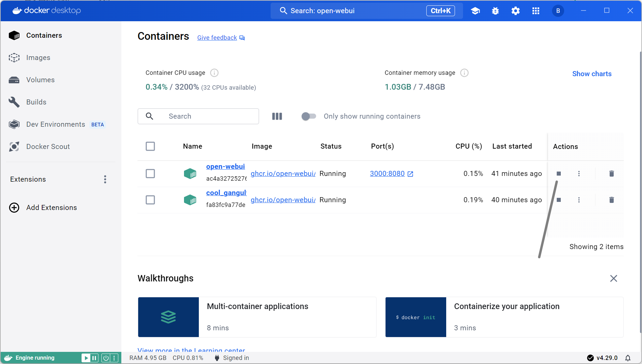Stop the cool_ganguly container

coord(559,200)
